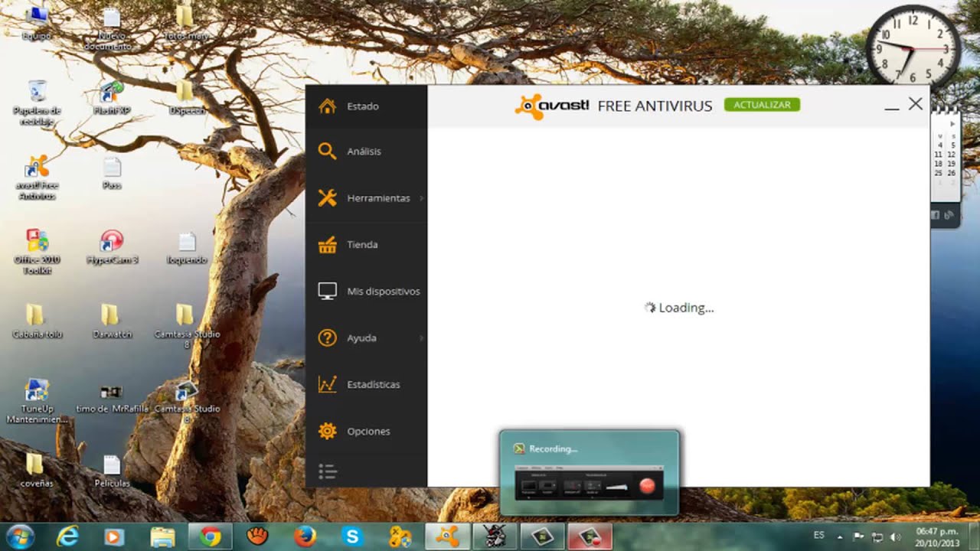The width and height of the screenshot is (980, 551).
Task: Select the Mis dispositivos menu label
Action: point(384,292)
